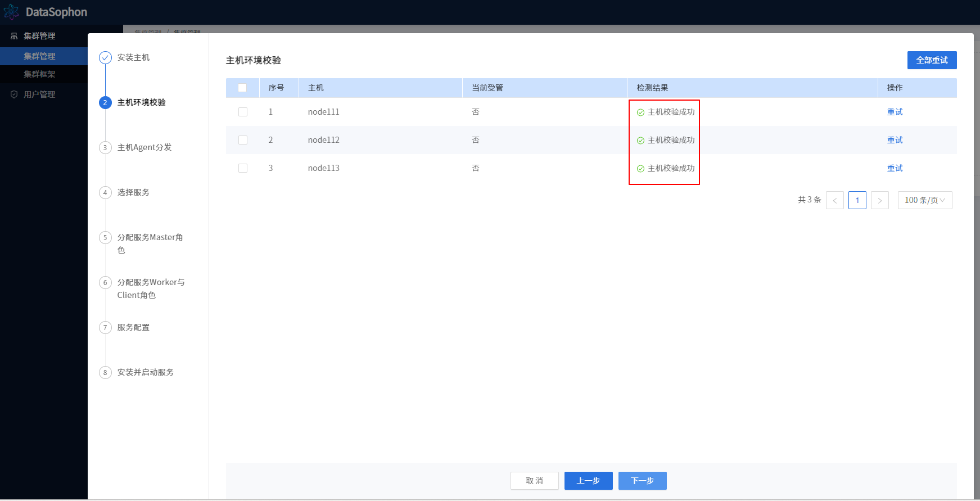Image resolution: width=980 pixels, height=501 pixels.
Task: Check the row for node111
Action: 243,112
